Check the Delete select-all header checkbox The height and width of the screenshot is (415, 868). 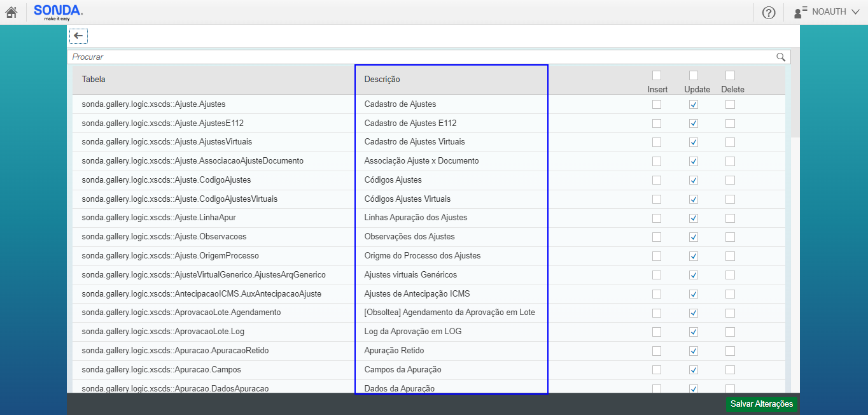tap(730, 76)
